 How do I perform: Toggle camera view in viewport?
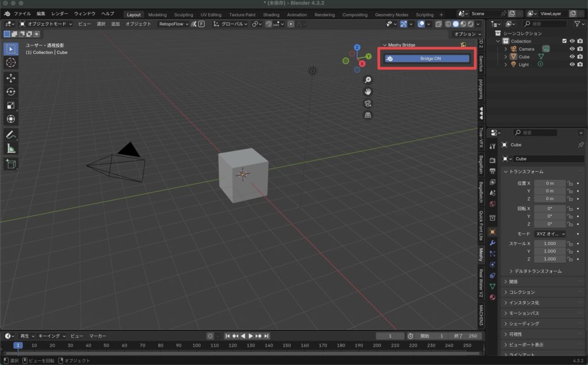click(368, 103)
